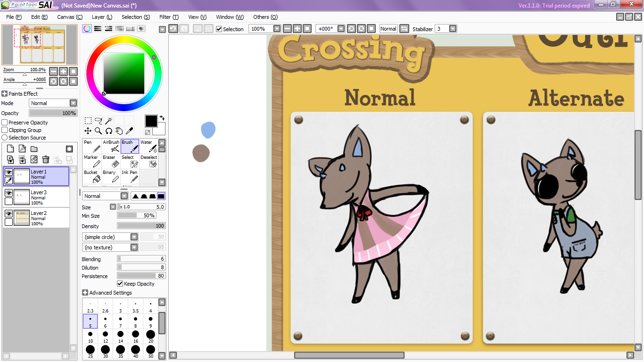Select the Water brush tool

[149, 146]
